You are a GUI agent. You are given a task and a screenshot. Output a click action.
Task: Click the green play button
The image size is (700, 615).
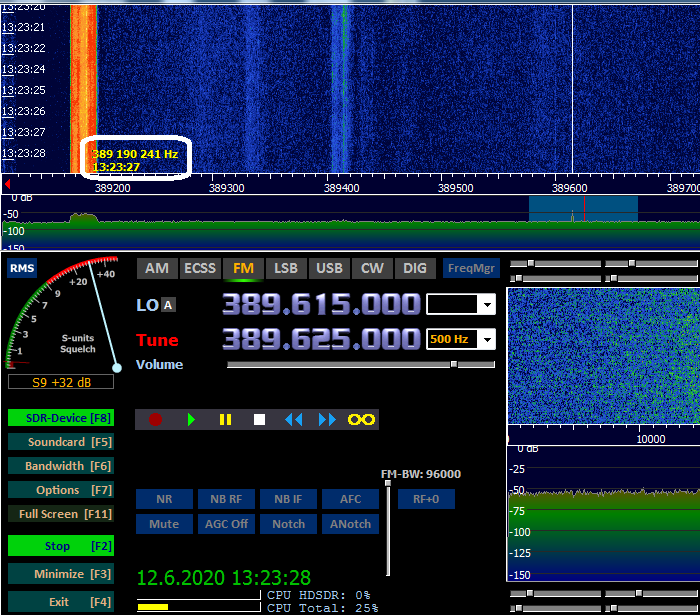point(191,420)
